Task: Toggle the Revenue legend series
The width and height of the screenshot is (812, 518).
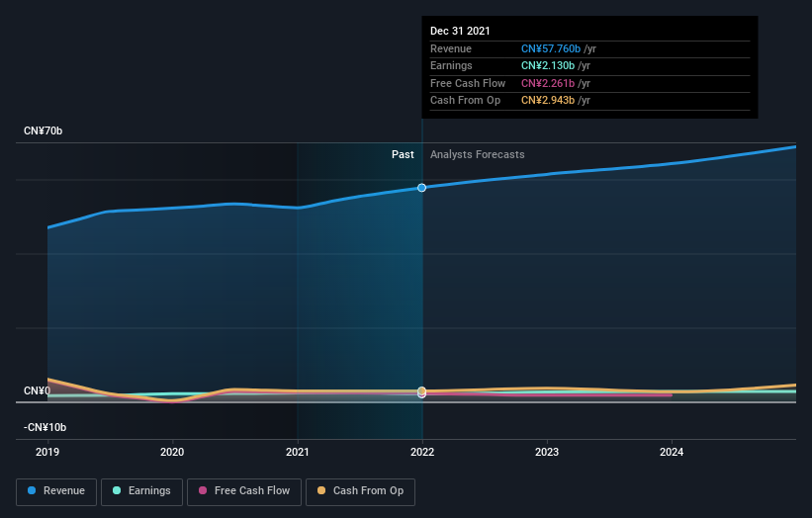Action: click(56, 491)
